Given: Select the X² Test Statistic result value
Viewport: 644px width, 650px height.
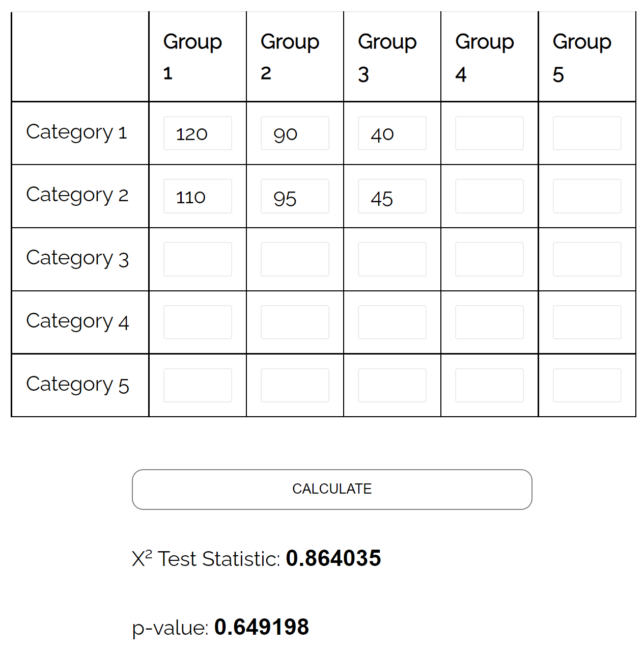Looking at the screenshot, I should 333,558.
